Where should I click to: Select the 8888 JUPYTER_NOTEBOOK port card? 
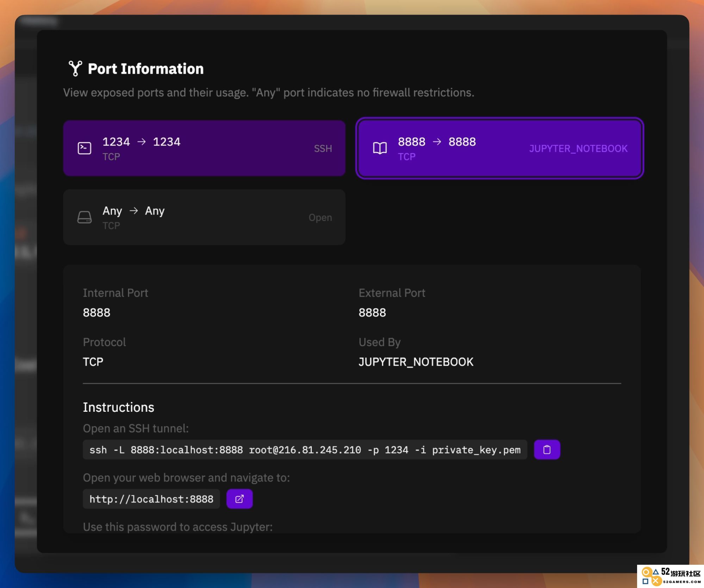click(x=499, y=148)
